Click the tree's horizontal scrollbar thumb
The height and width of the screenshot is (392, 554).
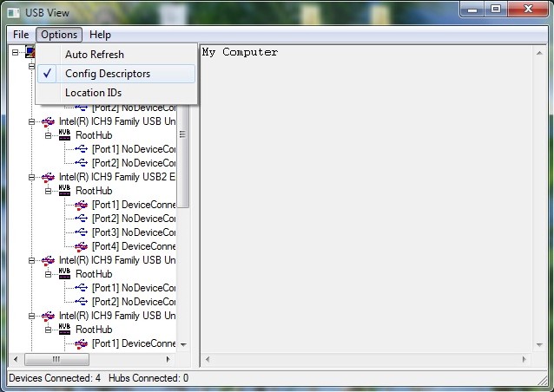click(x=56, y=360)
